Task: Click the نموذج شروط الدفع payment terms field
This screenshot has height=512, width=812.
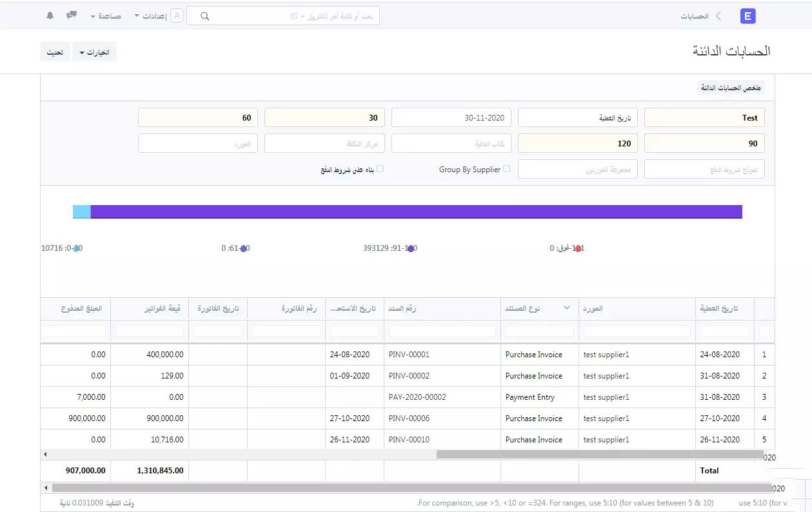Action: (704, 169)
